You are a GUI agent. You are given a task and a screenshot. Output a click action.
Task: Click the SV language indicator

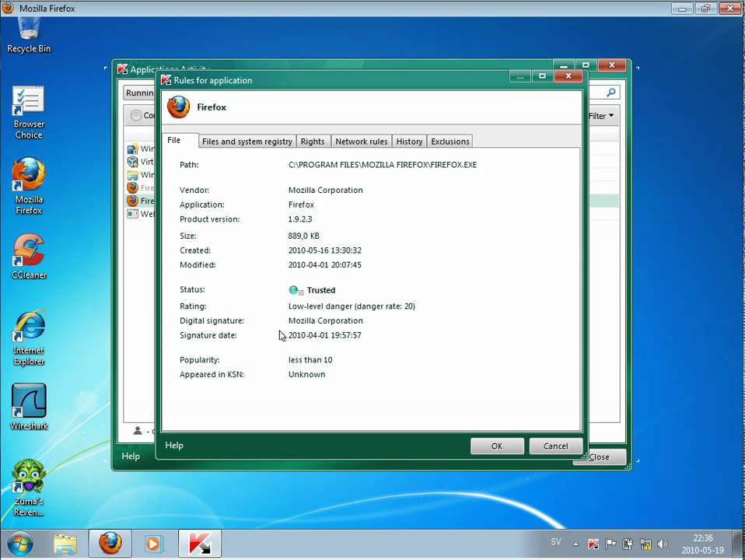pyautogui.click(x=556, y=541)
